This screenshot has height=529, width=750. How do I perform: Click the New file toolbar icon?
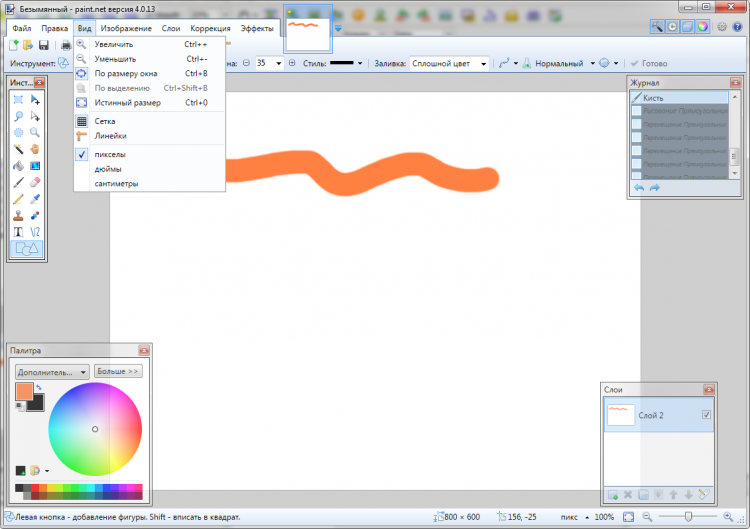point(14,45)
